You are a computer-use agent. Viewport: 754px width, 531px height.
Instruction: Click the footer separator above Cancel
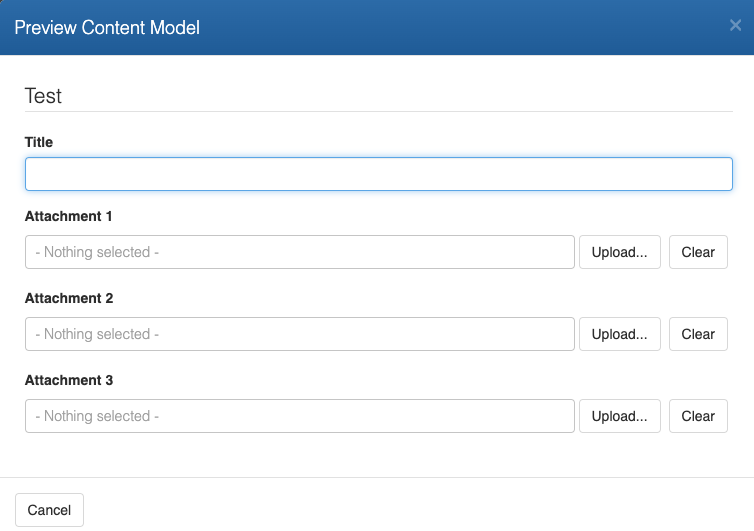[x=377, y=477]
